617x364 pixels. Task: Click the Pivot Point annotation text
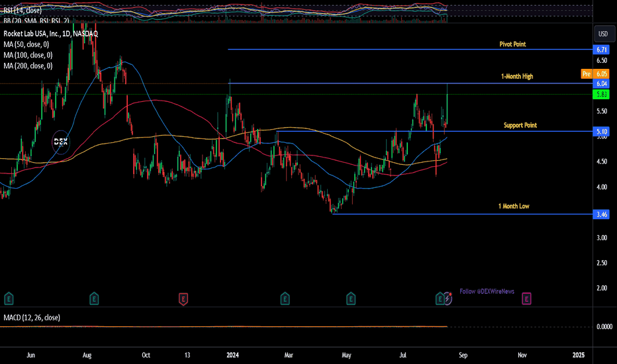pyautogui.click(x=512, y=44)
